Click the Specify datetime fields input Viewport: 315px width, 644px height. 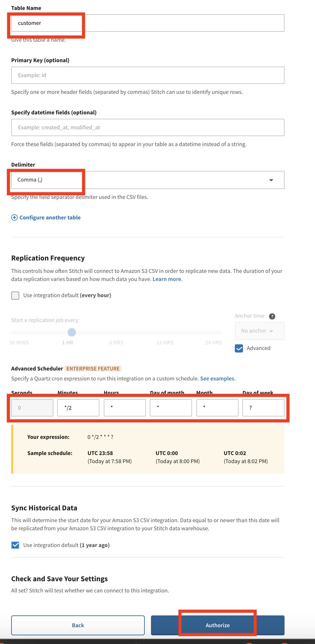pos(148,127)
